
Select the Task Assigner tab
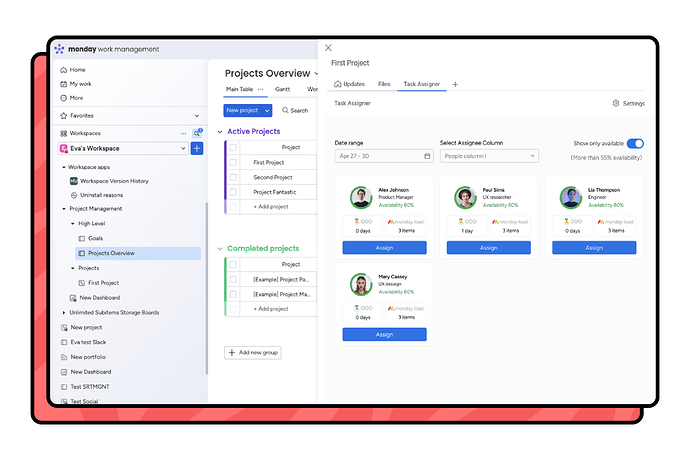422,84
